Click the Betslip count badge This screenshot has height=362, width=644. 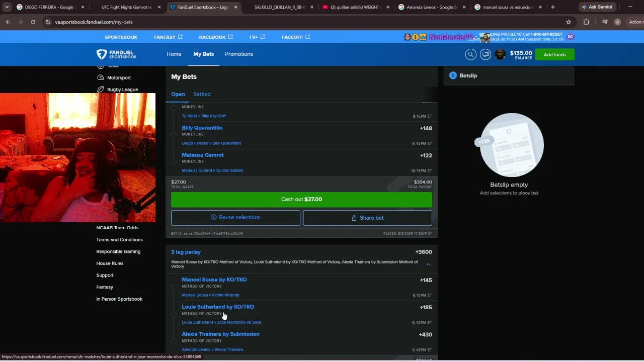point(453,75)
